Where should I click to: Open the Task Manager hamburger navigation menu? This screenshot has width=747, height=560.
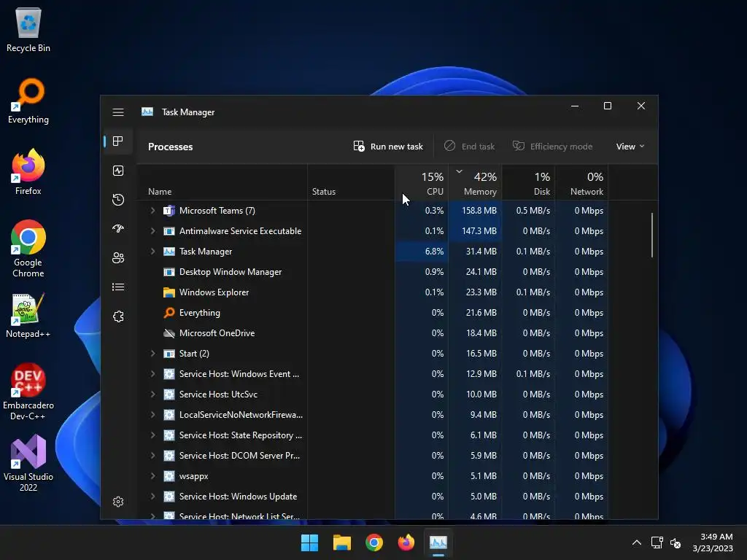pos(118,112)
